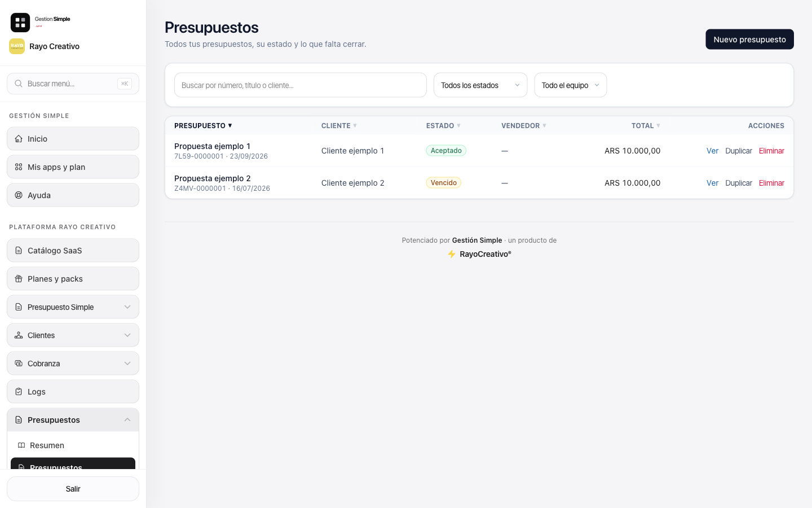This screenshot has width=812, height=508.
Task: Expand the Clientes submenu chevron
Action: (127, 335)
